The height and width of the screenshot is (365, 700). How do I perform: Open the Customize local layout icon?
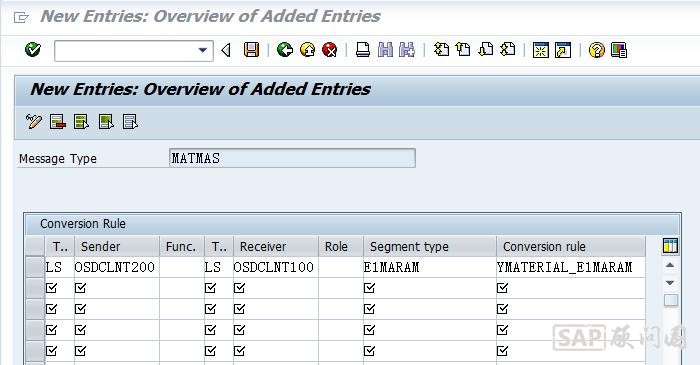coord(619,50)
